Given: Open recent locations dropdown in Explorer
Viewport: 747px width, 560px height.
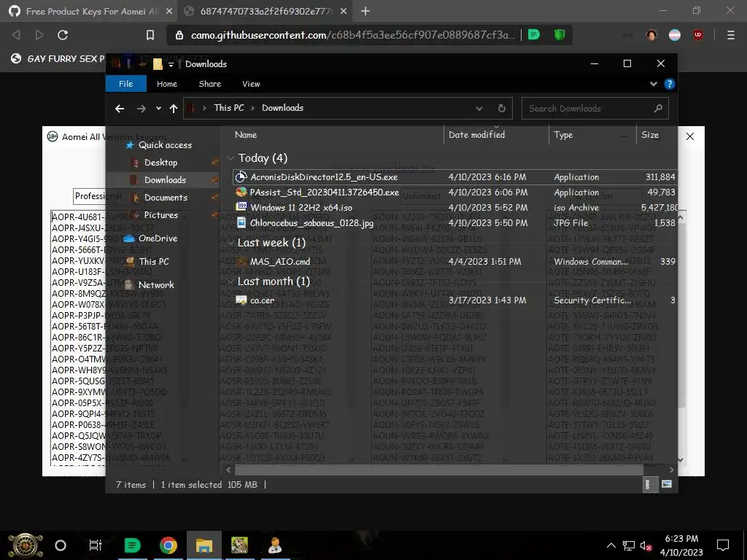Looking at the screenshot, I should tap(158, 109).
